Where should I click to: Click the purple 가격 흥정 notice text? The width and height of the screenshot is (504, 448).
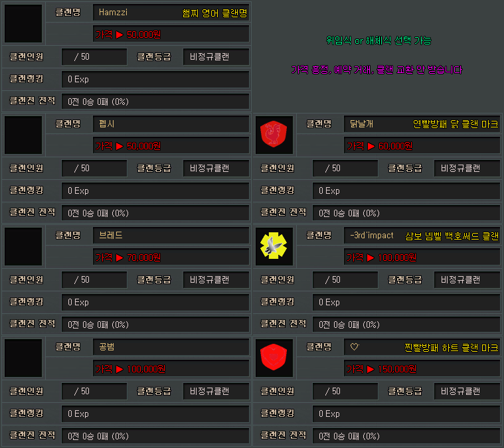coord(377,70)
